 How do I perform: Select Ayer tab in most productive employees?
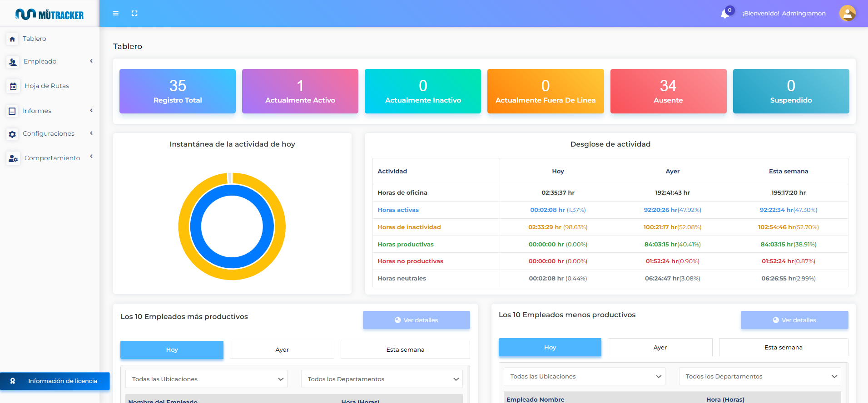tap(282, 350)
